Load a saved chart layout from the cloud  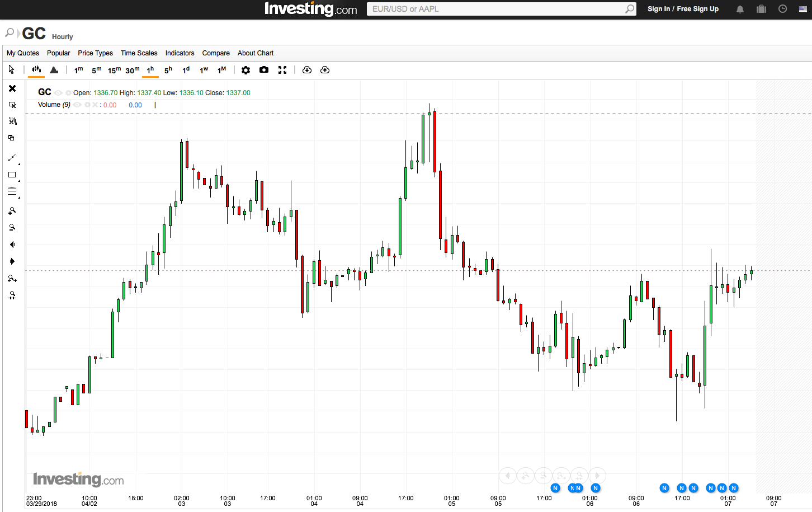coord(307,70)
